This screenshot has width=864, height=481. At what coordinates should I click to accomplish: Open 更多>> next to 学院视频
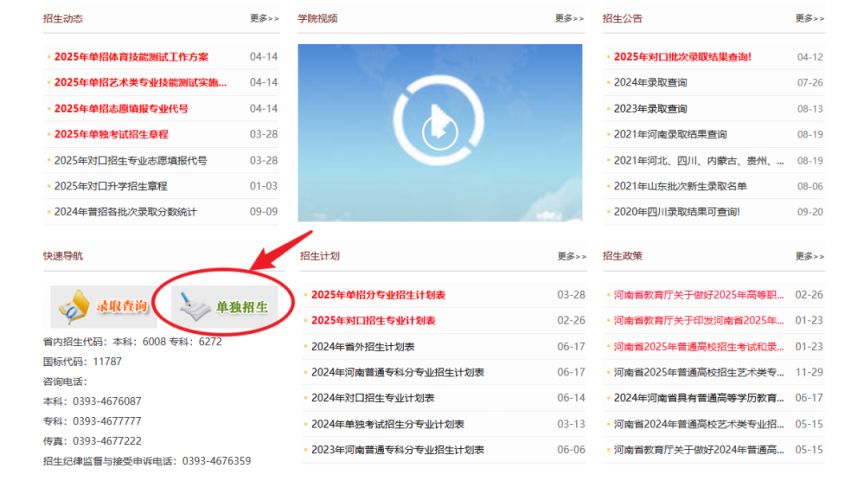569,18
